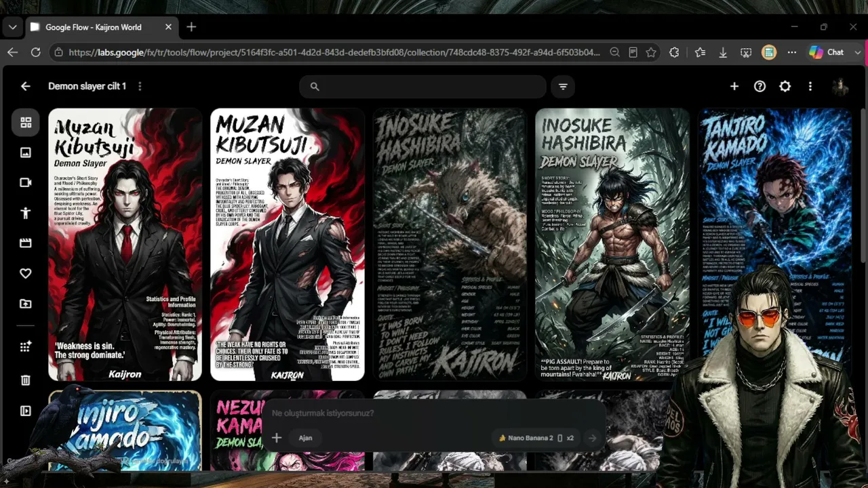This screenshot has height=488, width=868.
Task: Open the dimmed Inosuke Hashibira boar-mask poster
Action: 450,245
